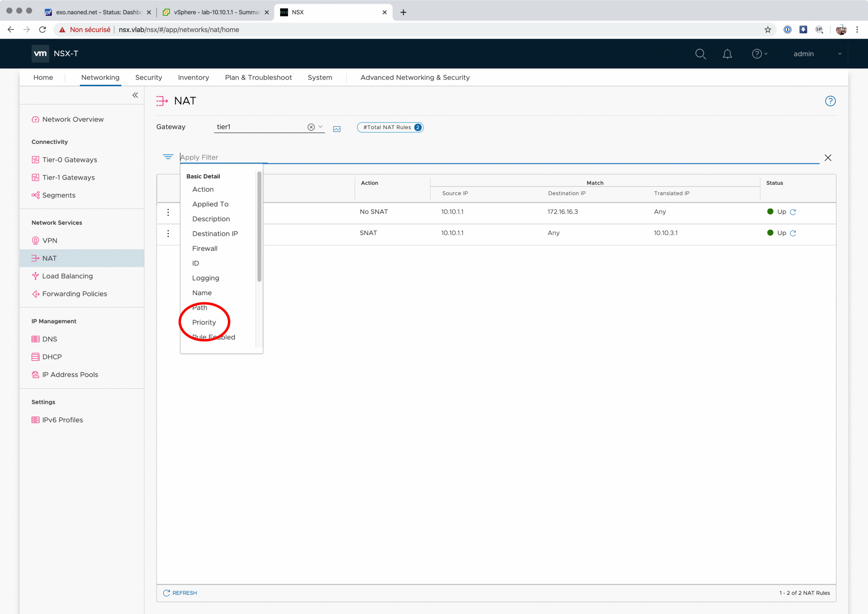Collapse the sidebar with double-chevron icon
This screenshot has height=614, width=868.
(135, 95)
